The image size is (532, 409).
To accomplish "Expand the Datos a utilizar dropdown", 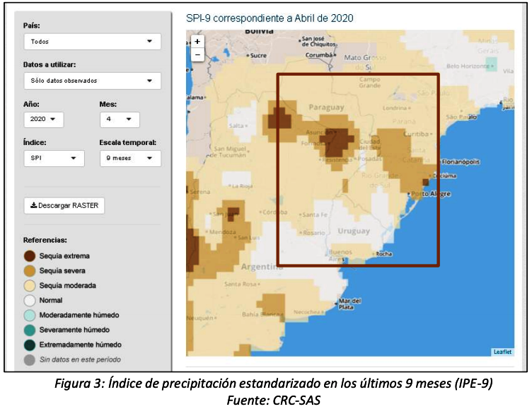I will [x=91, y=81].
